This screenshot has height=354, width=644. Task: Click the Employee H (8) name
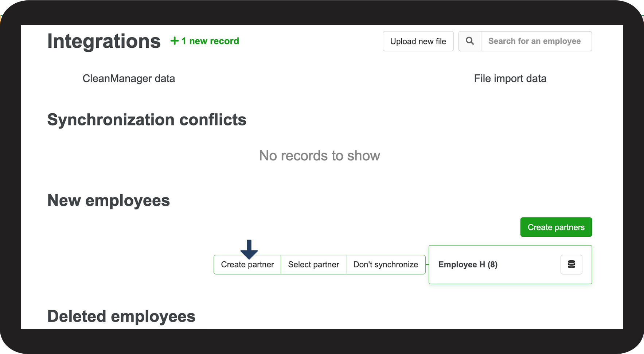tap(468, 265)
